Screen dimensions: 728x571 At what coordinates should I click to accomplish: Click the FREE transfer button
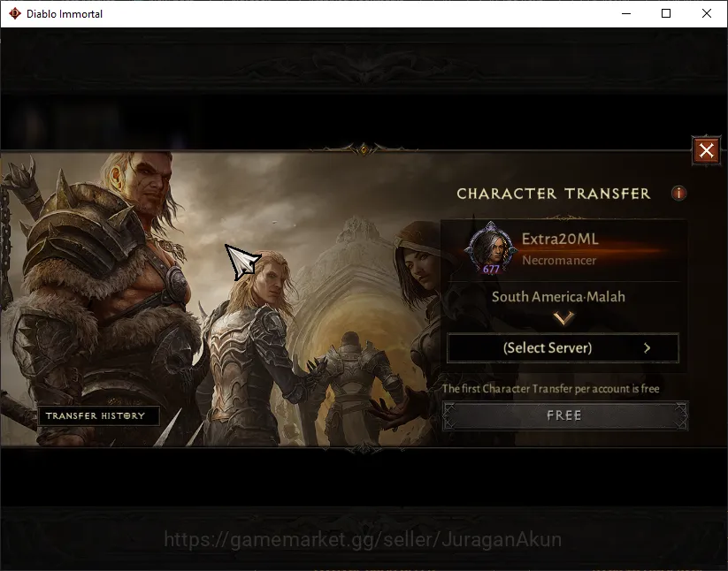point(565,415)
